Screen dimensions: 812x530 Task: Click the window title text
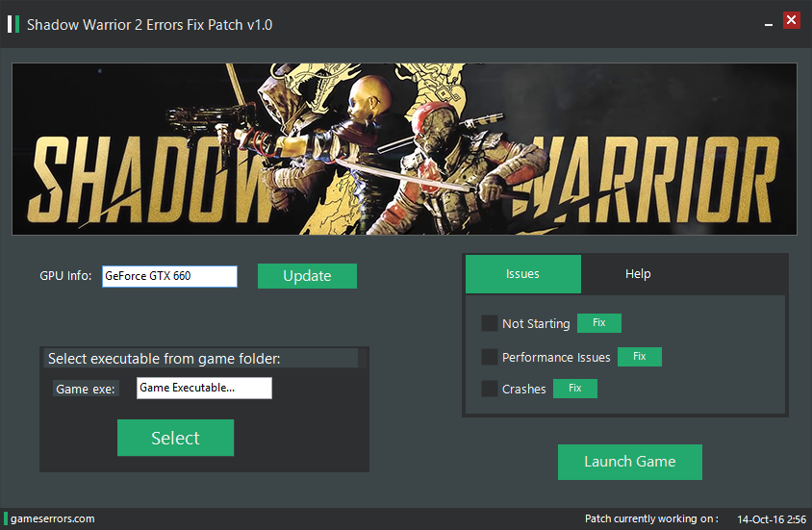point(150,25)
